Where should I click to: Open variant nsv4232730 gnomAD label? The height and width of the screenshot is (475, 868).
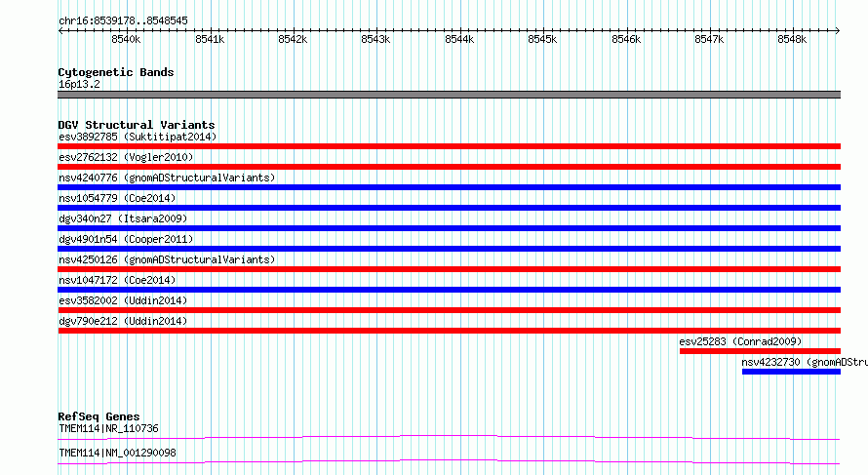tap(805, 362)
